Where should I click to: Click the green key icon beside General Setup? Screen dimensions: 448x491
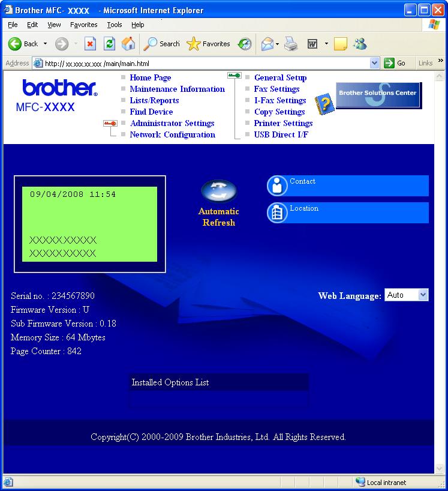(234, 76)
